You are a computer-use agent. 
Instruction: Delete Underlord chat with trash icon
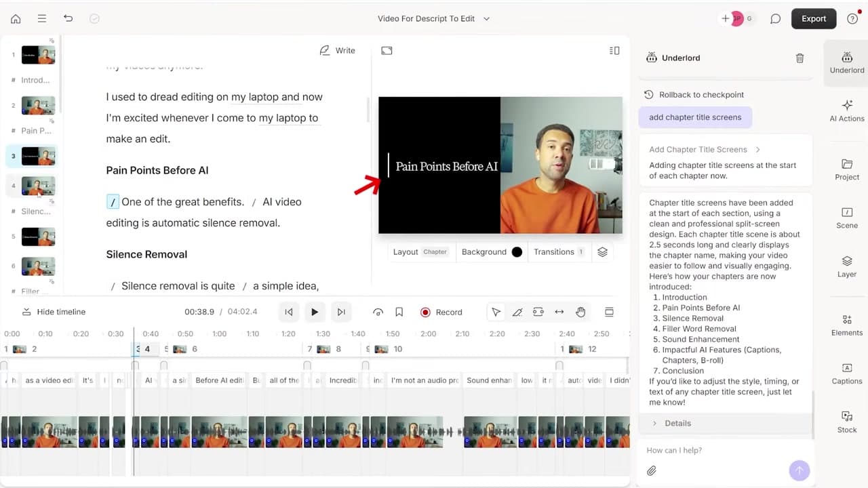point(800,58)
